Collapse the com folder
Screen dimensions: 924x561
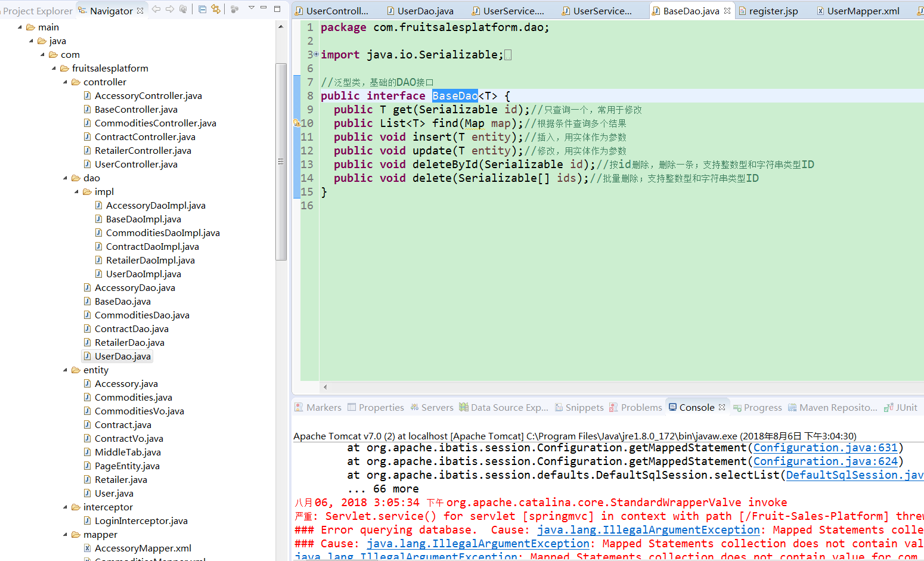42,55
